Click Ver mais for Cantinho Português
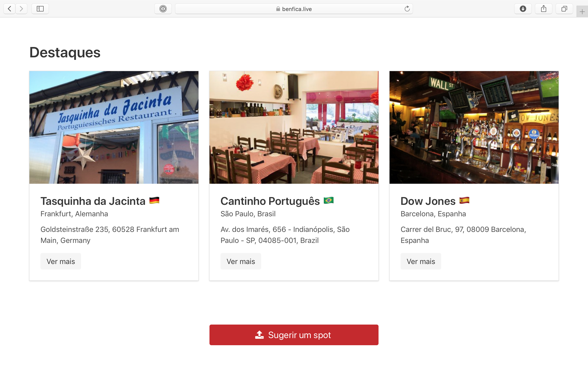 point(241,261)
